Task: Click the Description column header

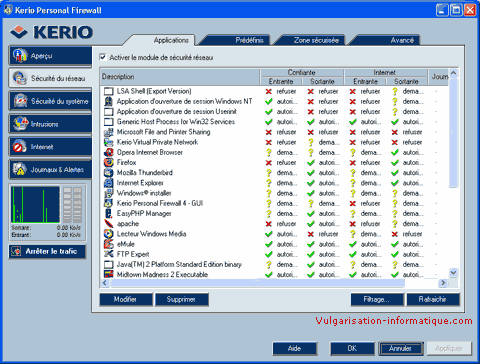Action: click(180, 77)
